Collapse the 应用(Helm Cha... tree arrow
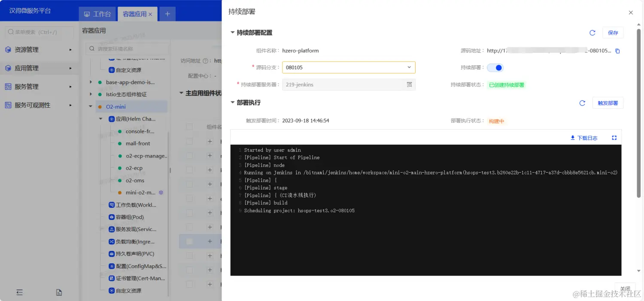This screenshot has width=644, height=301. pyautogui.click(x=101, y=119)
